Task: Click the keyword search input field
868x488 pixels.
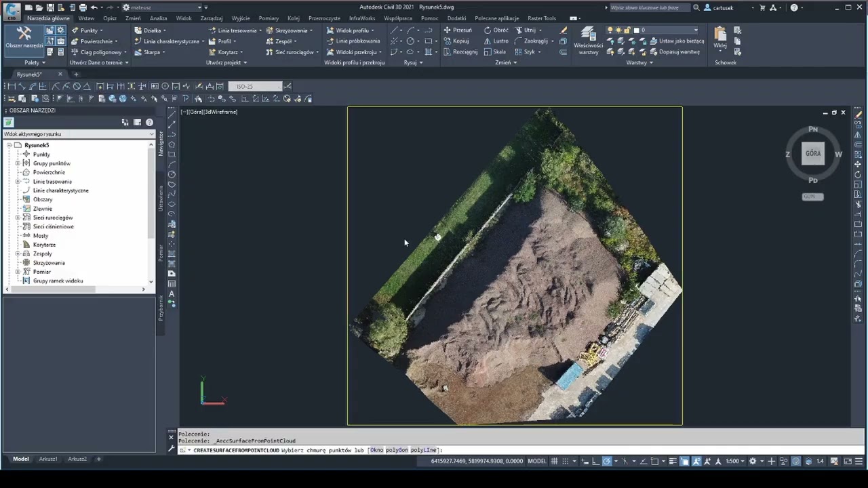Action: tap(649, 7)
